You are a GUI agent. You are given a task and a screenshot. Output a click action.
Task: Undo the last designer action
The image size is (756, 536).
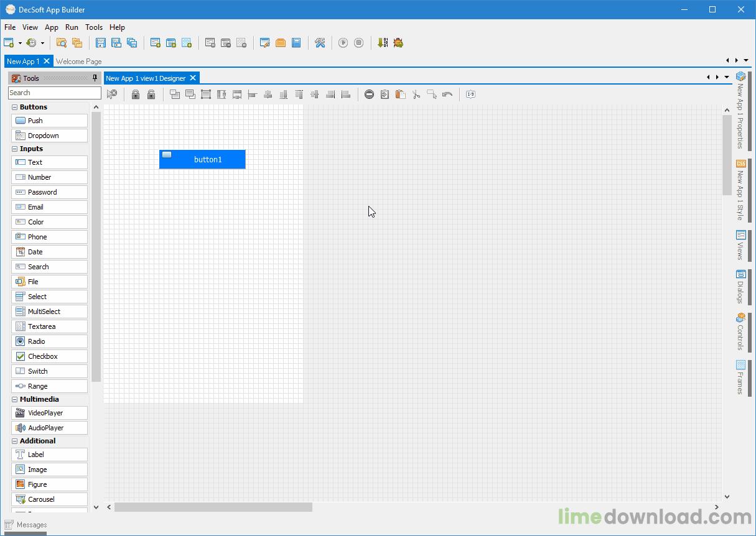coord(447,94)
